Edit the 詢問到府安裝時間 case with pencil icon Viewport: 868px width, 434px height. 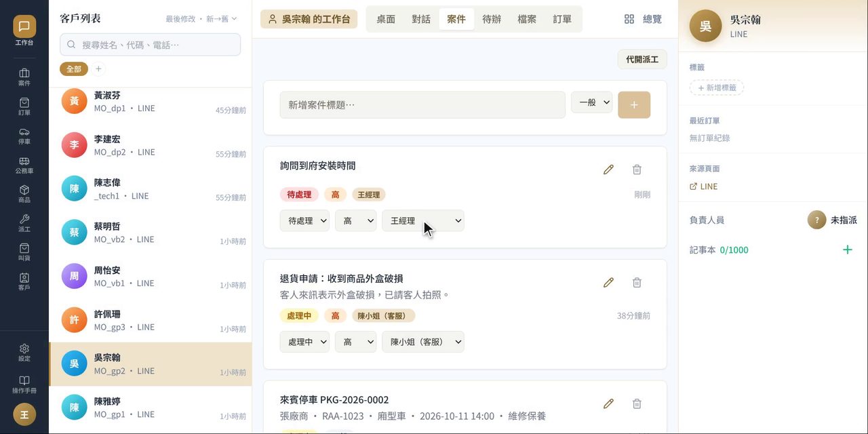coord(608,170)
